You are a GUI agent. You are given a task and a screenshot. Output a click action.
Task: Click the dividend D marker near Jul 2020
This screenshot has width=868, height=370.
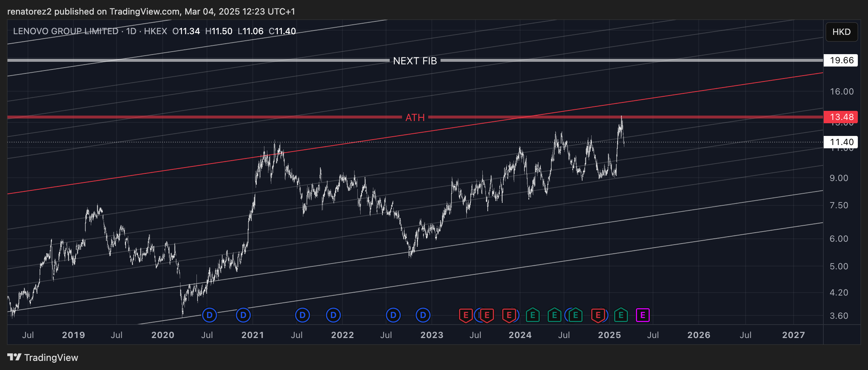209,315
